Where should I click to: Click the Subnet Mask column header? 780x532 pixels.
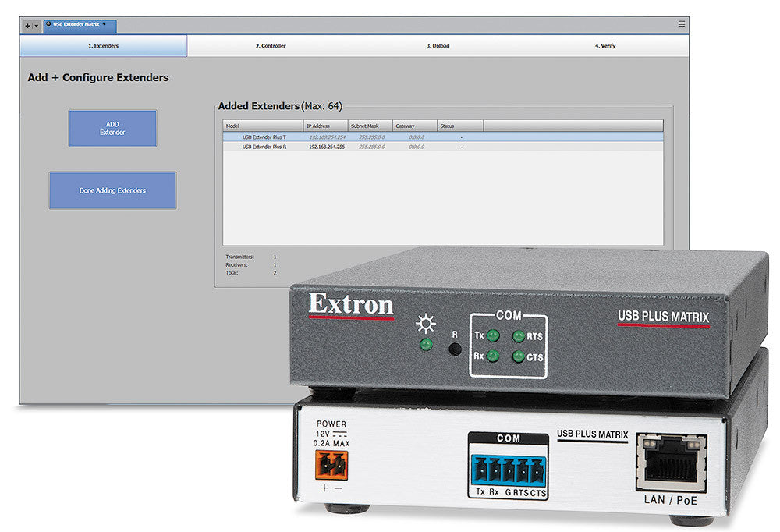pos(368,125)
